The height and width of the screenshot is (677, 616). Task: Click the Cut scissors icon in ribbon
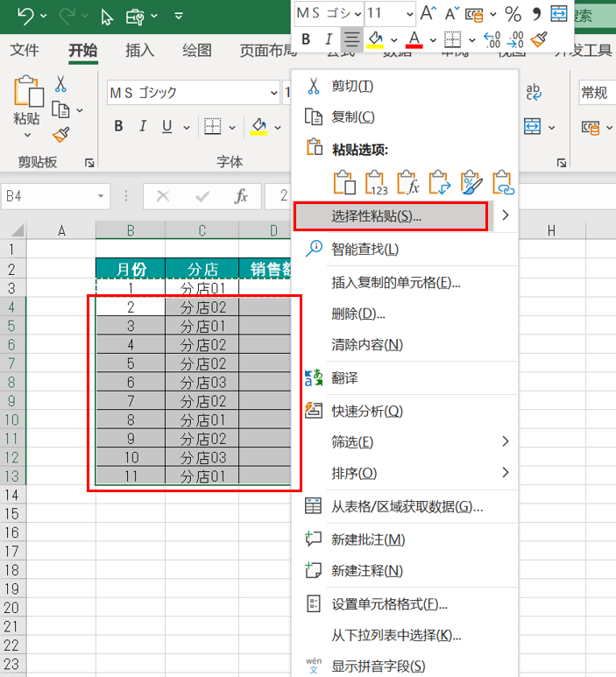click(60, 84)
